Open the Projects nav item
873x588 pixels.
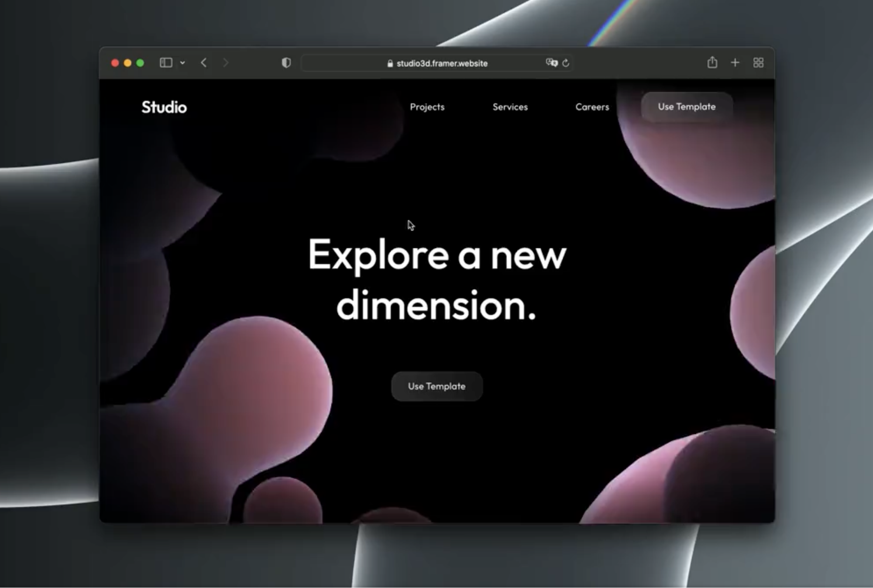point(427,107)
